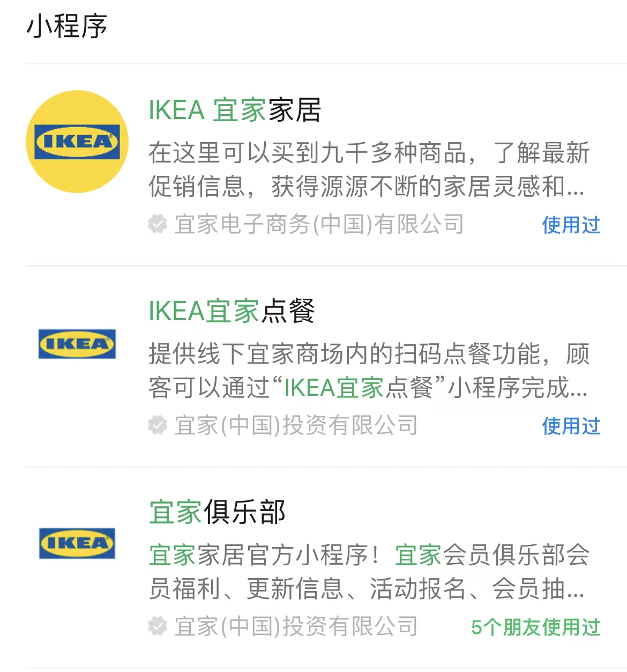Tap verified badge in IKEA宜家点餐 entry
Image resolution: width=627 pixels, height=672 pixels.
tap(158, 425)
